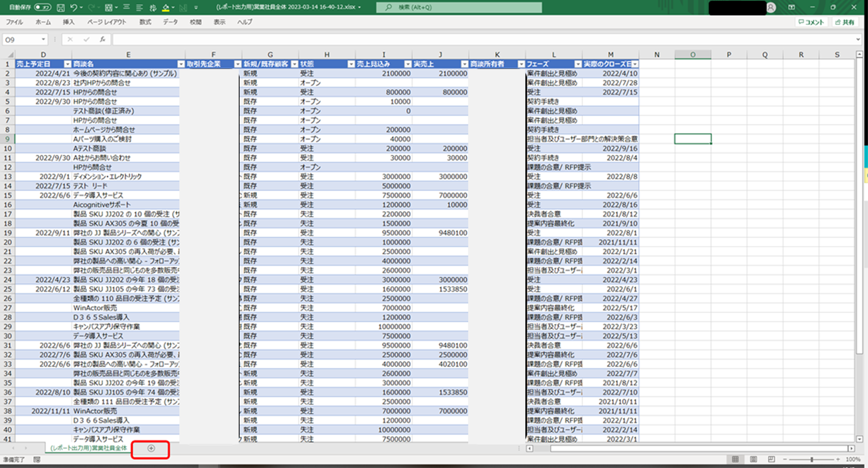Undo the last action
The height and width of the screenshot is (468, 868).
(x=73, y=7)
